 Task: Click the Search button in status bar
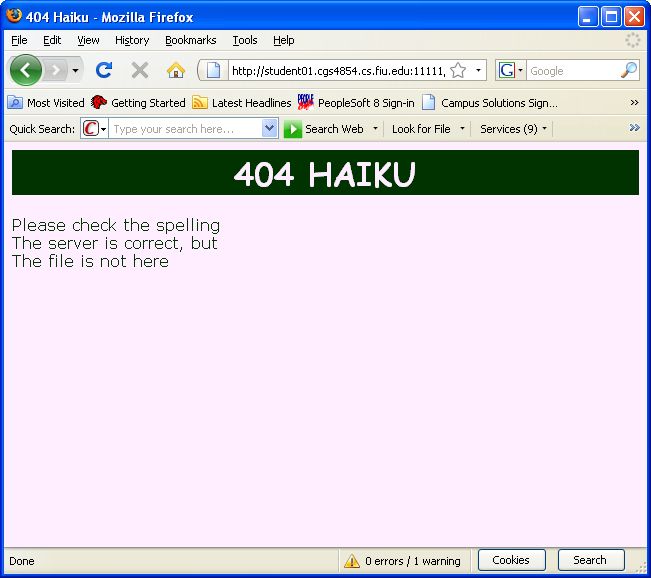tap(591, 560)
